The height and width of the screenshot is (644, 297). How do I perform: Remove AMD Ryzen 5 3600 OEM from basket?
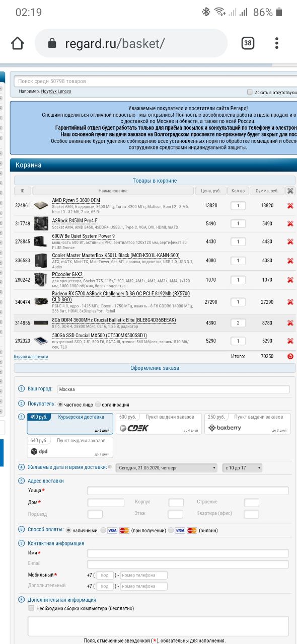click(290, 205)
